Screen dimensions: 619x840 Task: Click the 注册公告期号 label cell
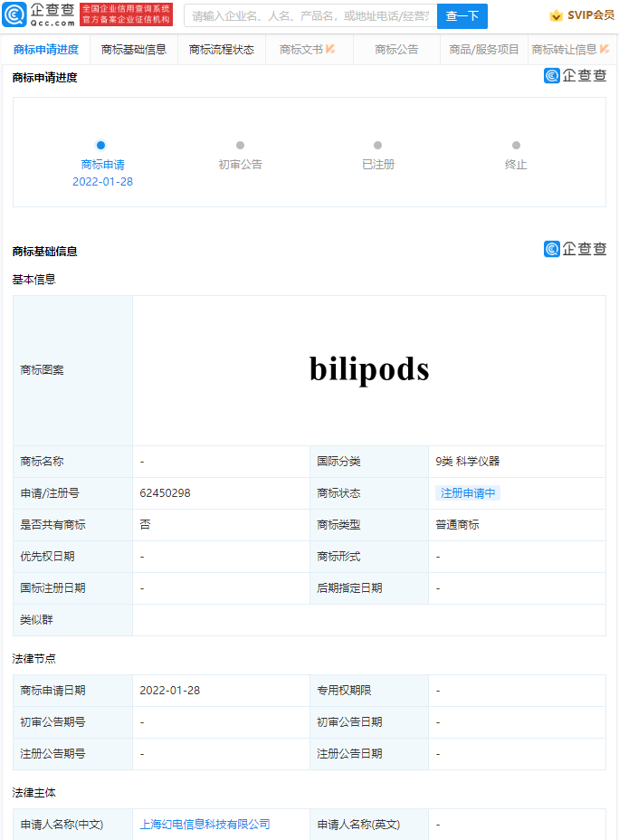72,753
